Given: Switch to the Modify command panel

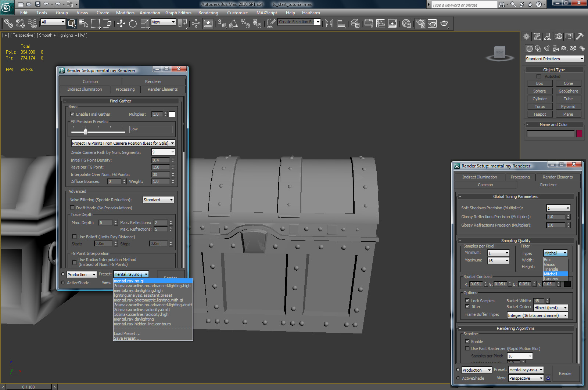Looking at the screenshot, I should (537, 36).
